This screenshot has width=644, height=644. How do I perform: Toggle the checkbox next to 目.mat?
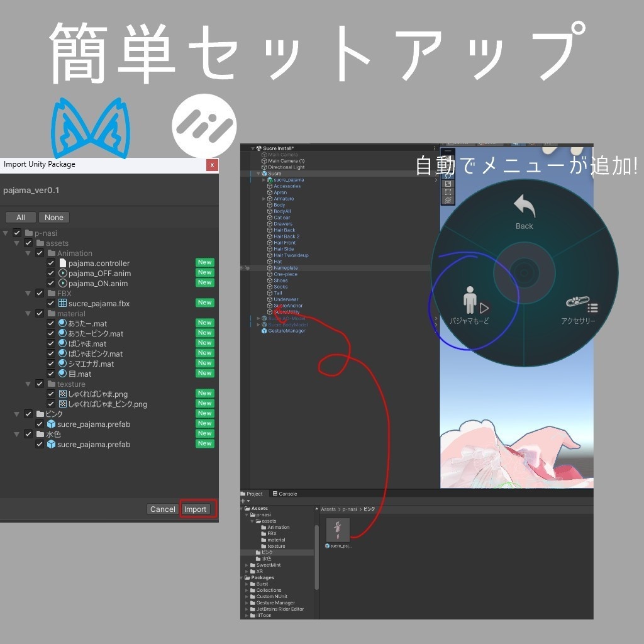pyautogui.click(x=50, y=374)
